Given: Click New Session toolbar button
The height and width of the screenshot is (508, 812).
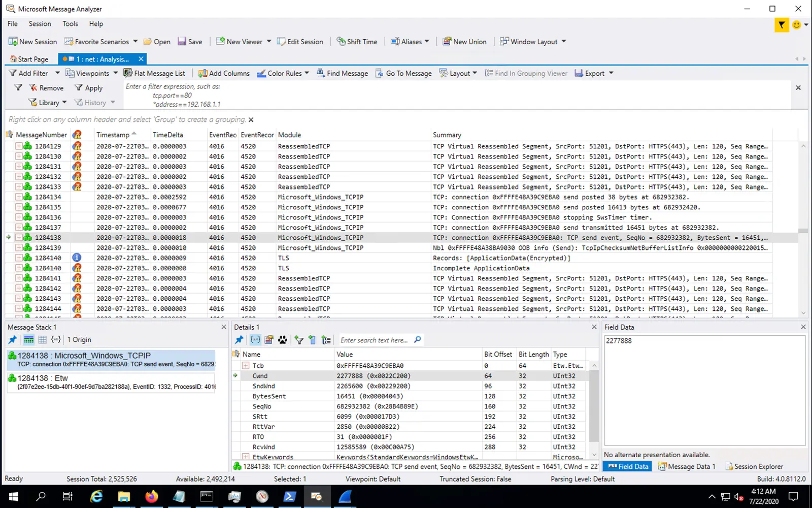Looking at the screenshot, I should 32,42.
